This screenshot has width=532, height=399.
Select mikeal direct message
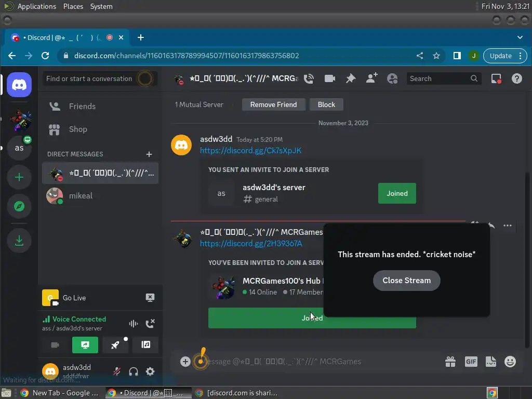[x=100, y=196]
